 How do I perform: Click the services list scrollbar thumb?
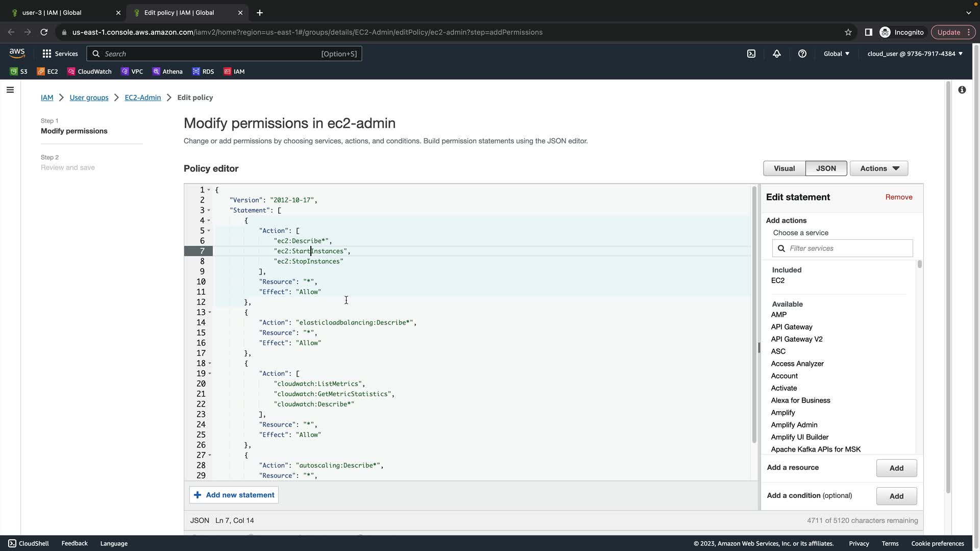click(x=920, y=264)
